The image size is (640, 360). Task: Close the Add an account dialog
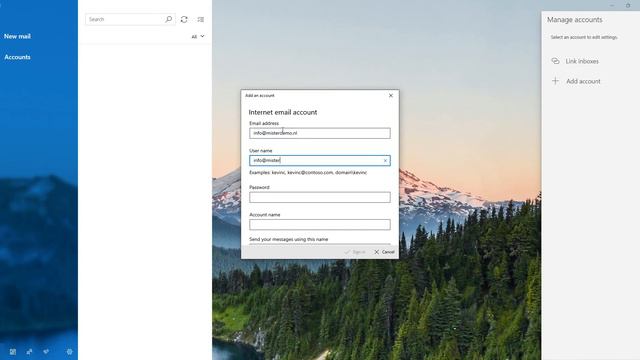pos(391,96)
